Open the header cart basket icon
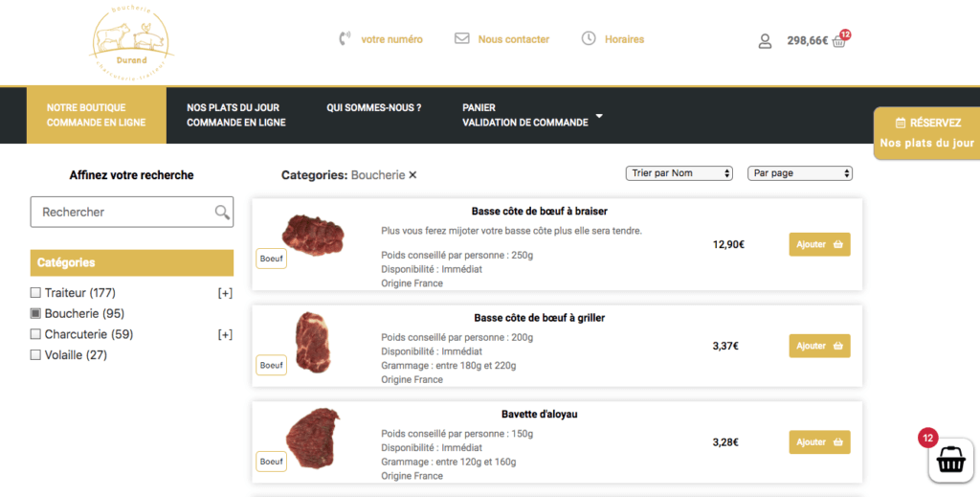This screenshot has height=497, width=980. coord(839,41)
